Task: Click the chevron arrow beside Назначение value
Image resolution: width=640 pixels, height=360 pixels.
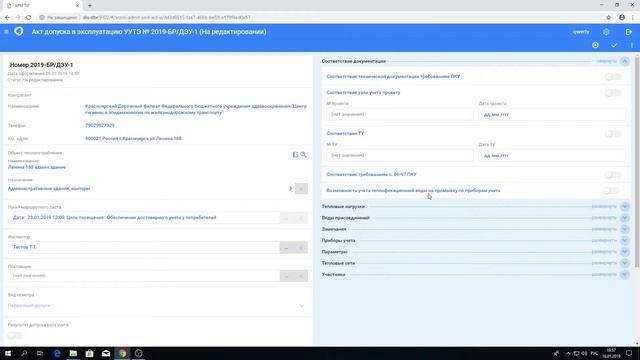Action: click(x=291, y=189)
